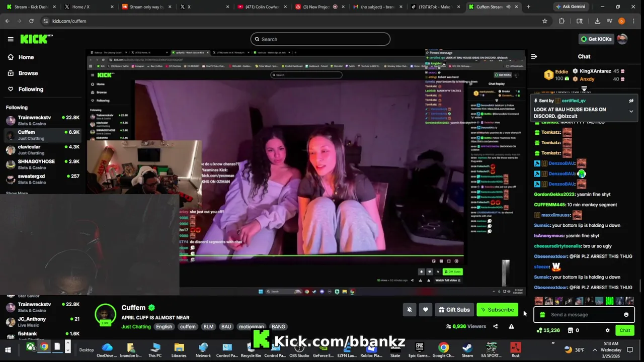644x362 pixels.
Task: Select the English stream tag
Action: pos(164,327)
